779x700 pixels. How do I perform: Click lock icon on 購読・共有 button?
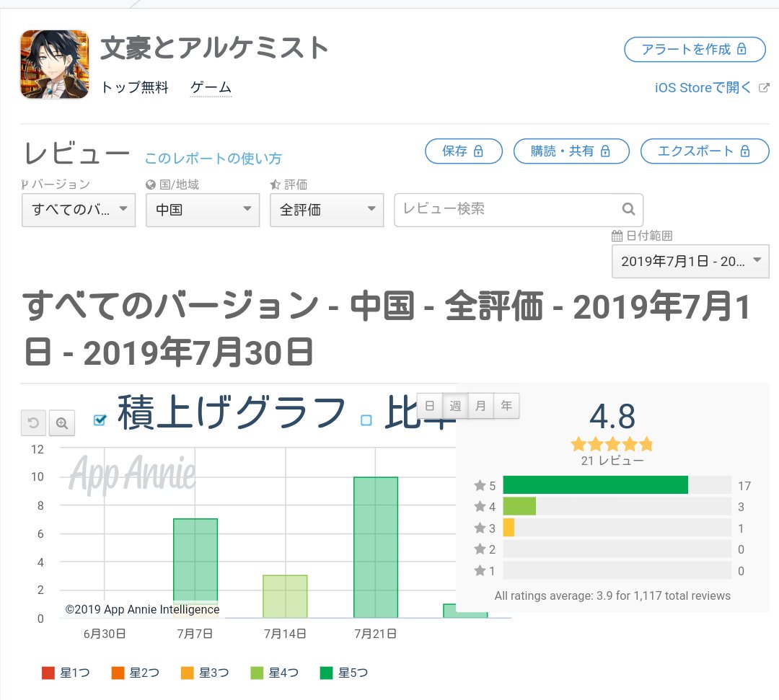605,151
